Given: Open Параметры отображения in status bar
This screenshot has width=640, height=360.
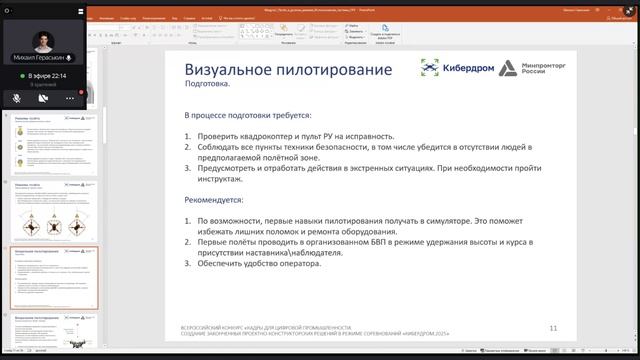Looking at the screenshot, I should pos(500,351).
